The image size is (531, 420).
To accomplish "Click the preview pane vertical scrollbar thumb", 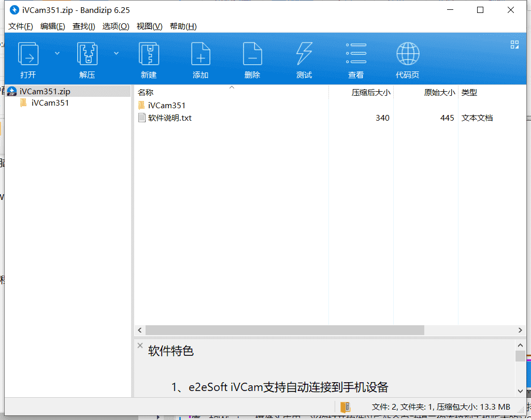I will (520, 356).
